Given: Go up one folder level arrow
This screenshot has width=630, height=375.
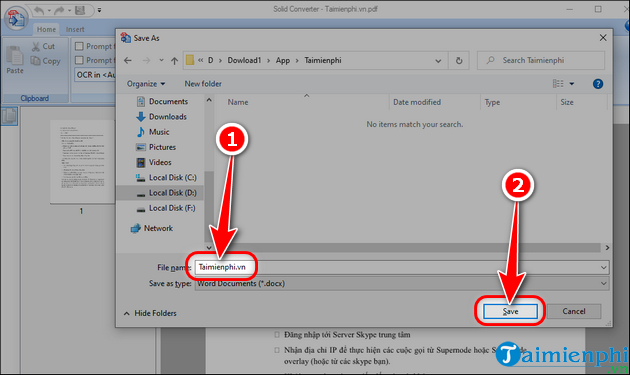Looking at the screenshot, I should pyautogui.click(x=174, y=60).
